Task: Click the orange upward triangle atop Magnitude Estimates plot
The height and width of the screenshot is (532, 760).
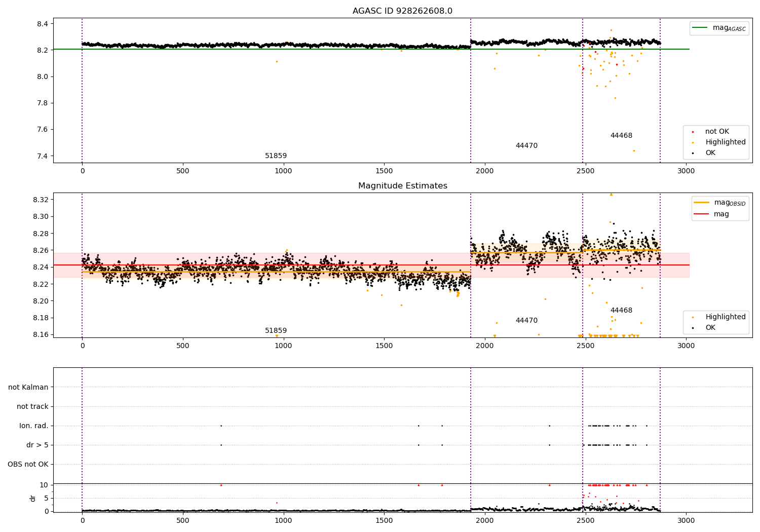Action: pos(611,195)
